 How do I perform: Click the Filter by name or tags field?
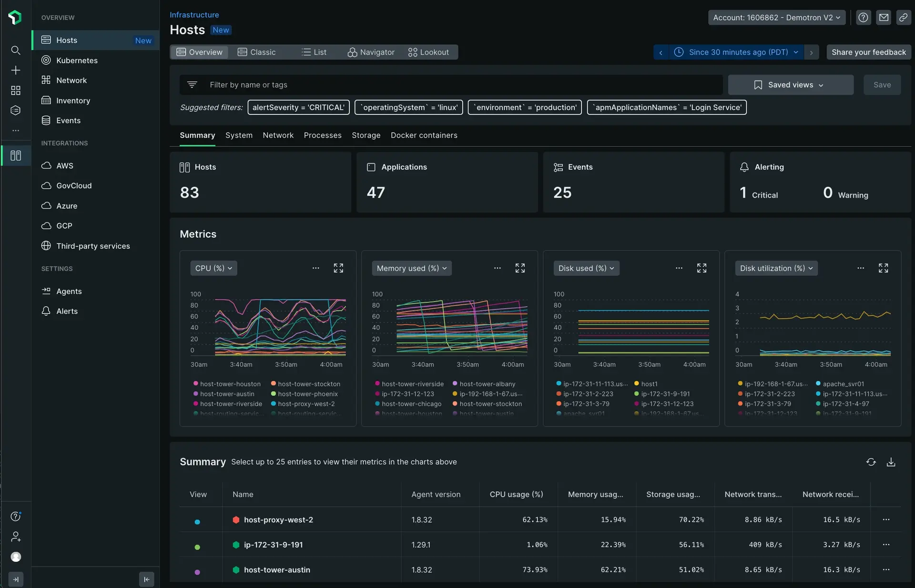coord(457,85)
